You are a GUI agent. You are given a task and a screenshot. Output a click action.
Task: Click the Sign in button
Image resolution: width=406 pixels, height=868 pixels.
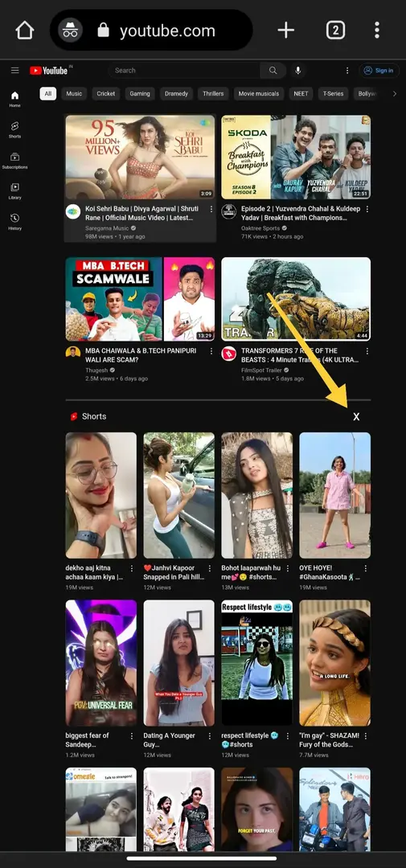(x=379, y=70)
